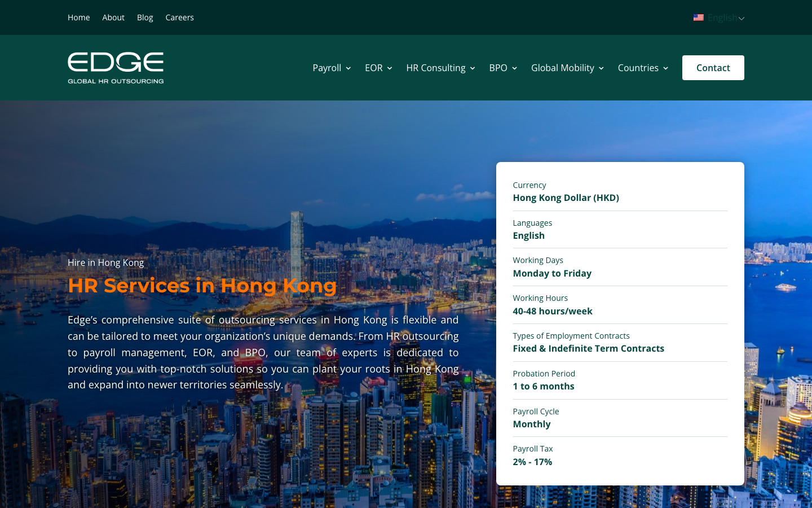This screenshot has width=812, height=508.
Task: Open the About page
Action: (x=113, y=17)
